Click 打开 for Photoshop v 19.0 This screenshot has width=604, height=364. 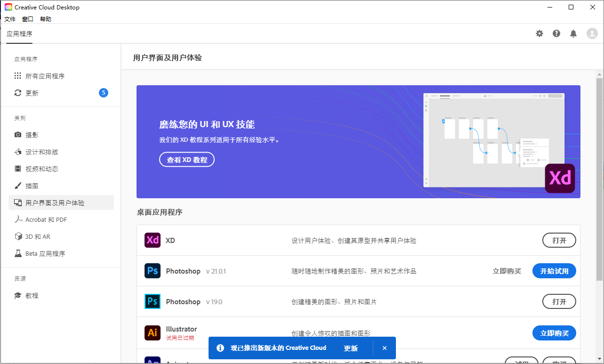tap(559, 301)
